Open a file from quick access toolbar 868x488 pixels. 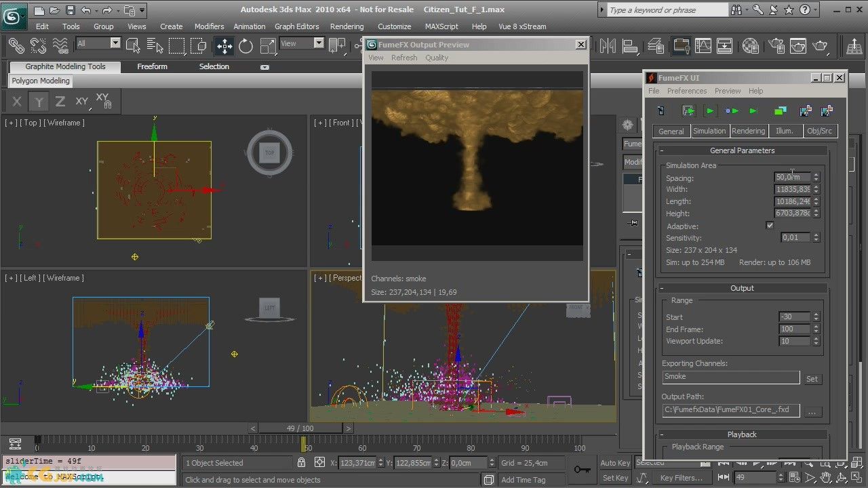point(55,10)
